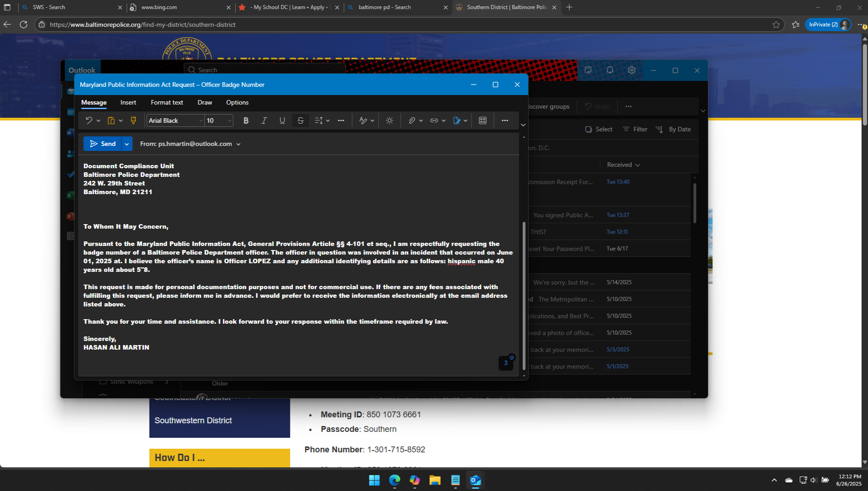Click the line spacing icon
The width and height of the screenshot is (868, 491).
[318, 120]
